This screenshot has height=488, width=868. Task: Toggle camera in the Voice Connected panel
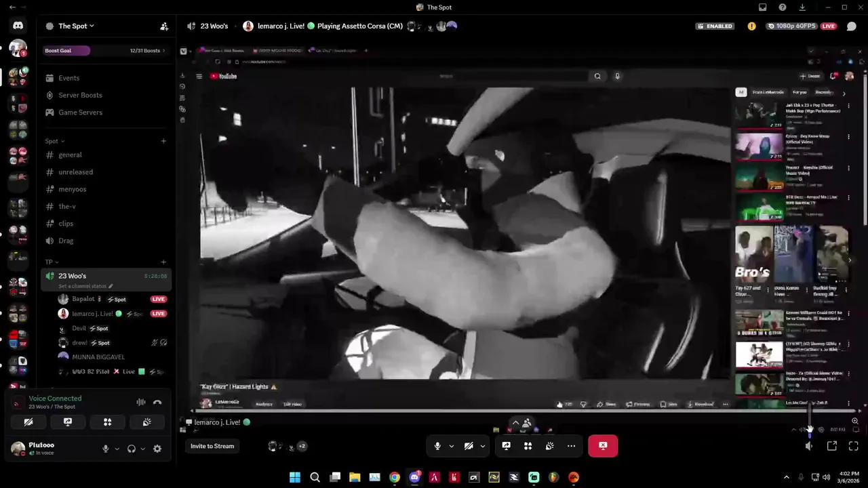28,422
